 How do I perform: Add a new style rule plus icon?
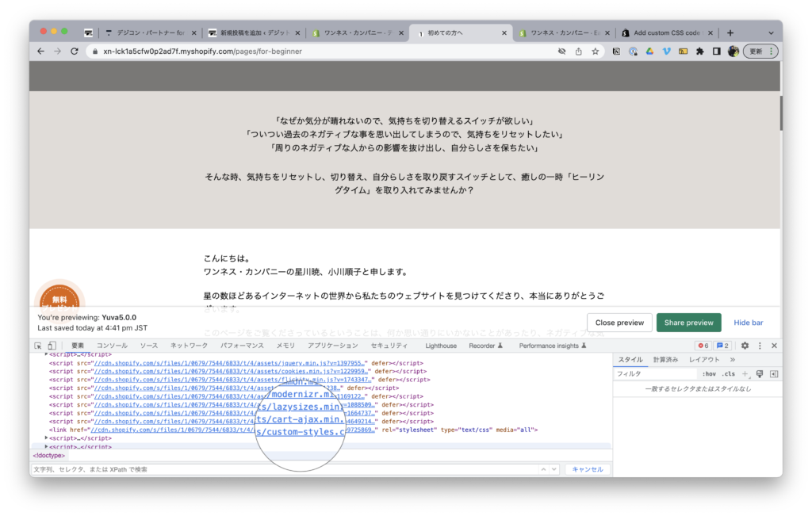click(745, 373)
